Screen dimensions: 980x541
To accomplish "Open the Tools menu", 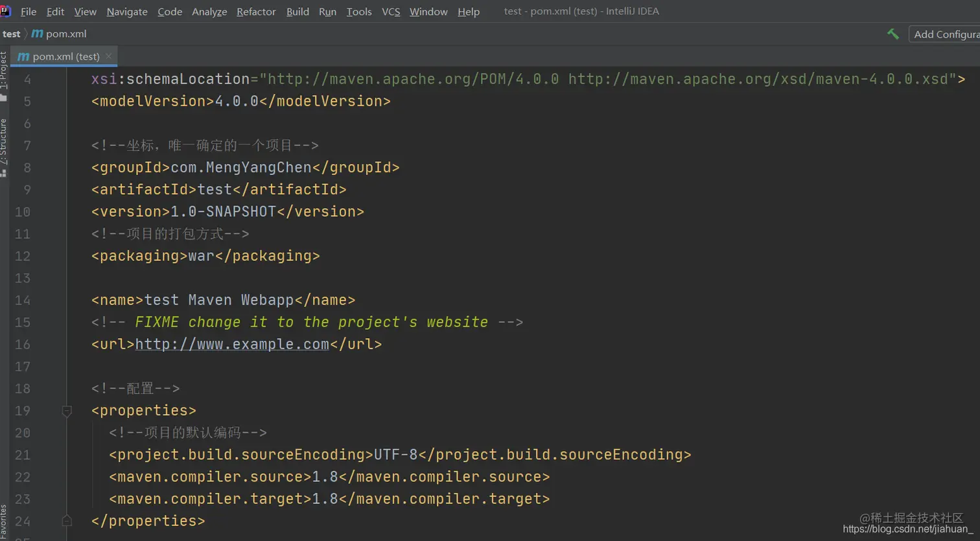I will coord(359,12).
